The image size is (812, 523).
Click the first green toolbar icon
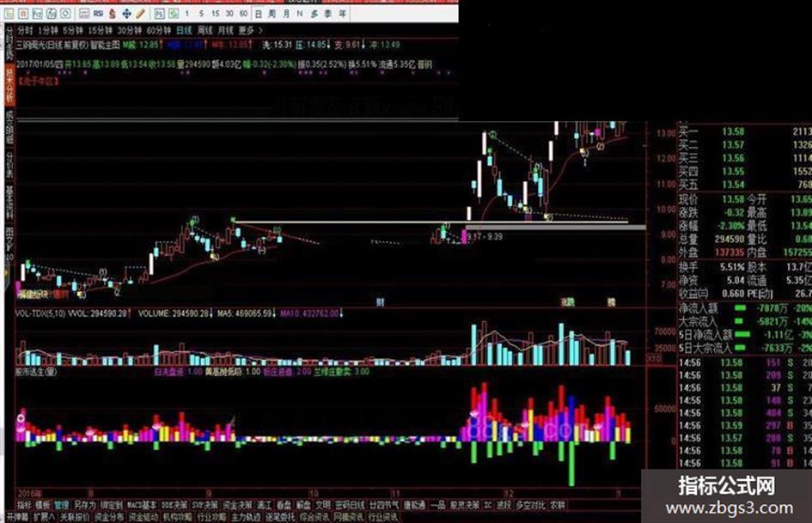[x=9, y=14]
